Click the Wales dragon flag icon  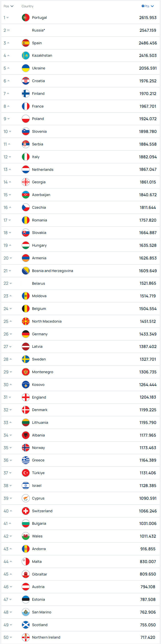tap(26, 536)
